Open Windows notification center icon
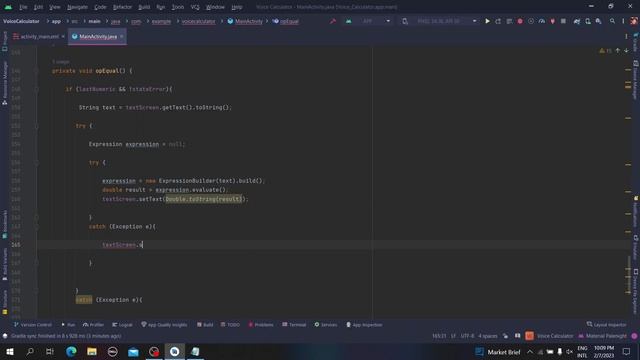This screenshot has height=360, width=640. (626, 351)
